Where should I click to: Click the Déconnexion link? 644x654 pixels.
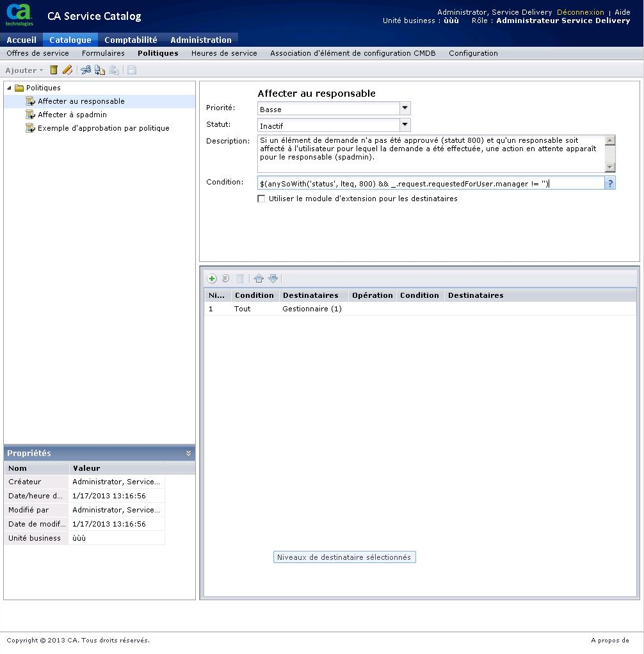[x=580, y=12]
